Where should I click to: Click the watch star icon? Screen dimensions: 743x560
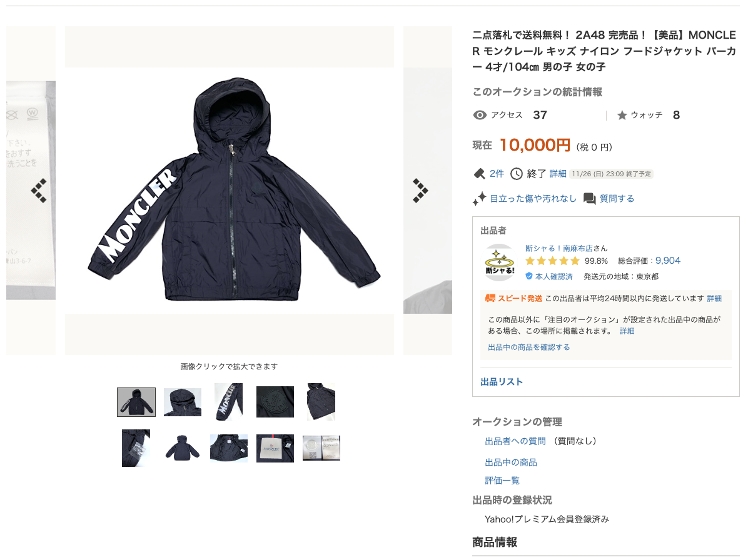tap(622, 115)
